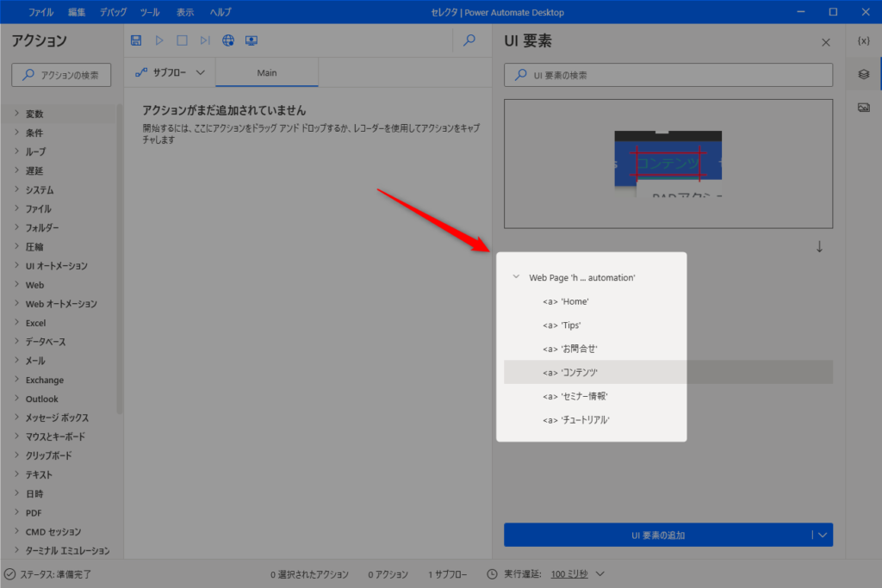Expand the ループ action group
This screenshot has width=882, height=588.
click(17, 152)
